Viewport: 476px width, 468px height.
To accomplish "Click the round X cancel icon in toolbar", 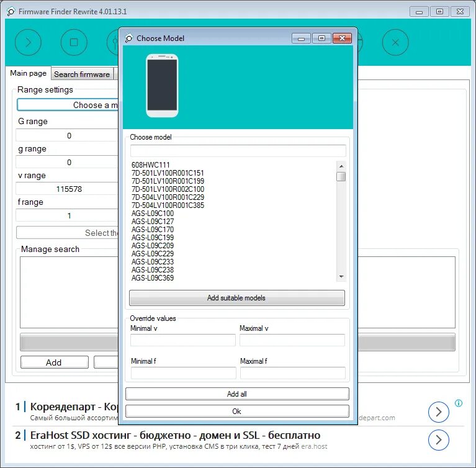I will (x=395, y=42).
